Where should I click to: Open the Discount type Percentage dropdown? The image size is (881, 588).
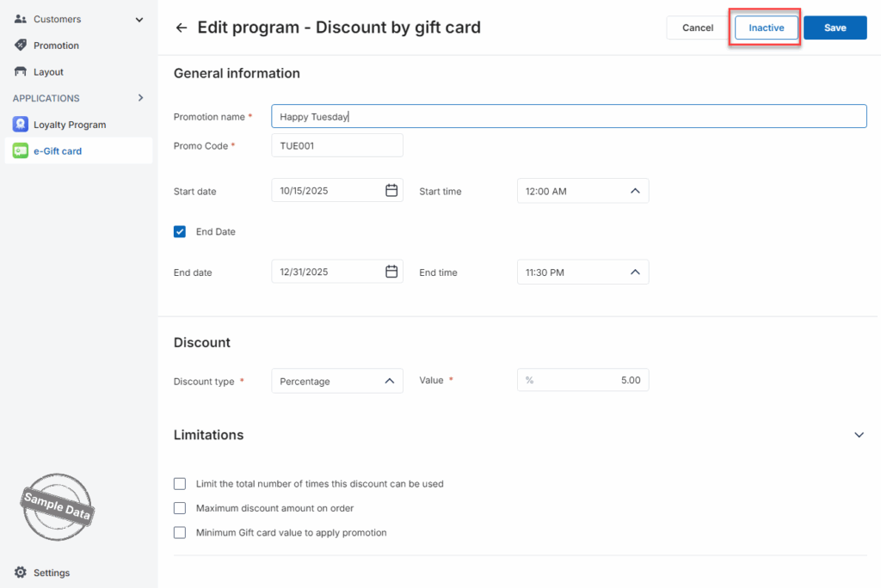[x=336, y=381]
